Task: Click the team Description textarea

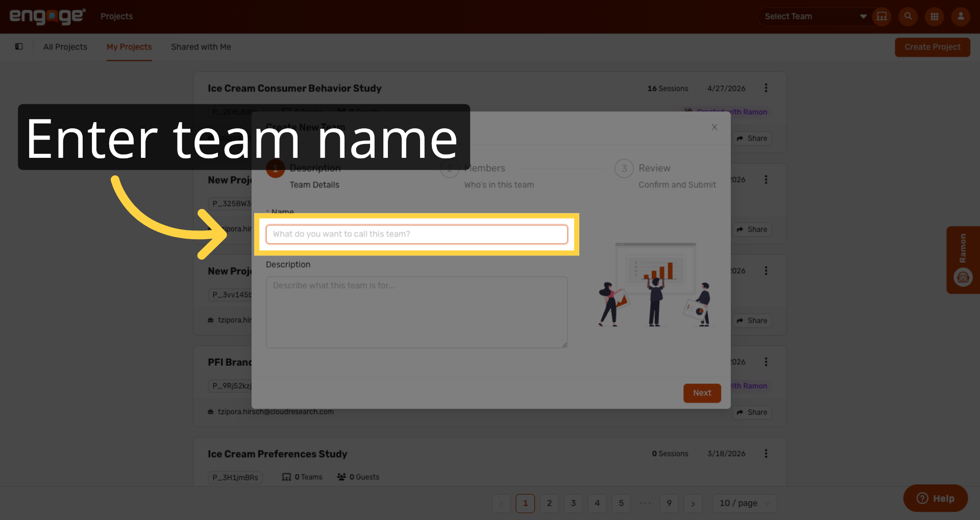Action: click(416, 312)
